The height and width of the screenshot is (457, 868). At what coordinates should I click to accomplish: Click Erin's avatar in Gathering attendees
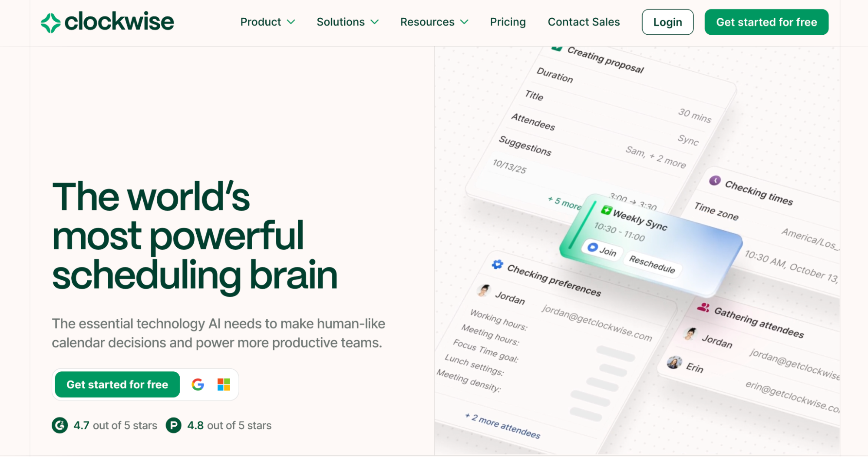point(674,362)
